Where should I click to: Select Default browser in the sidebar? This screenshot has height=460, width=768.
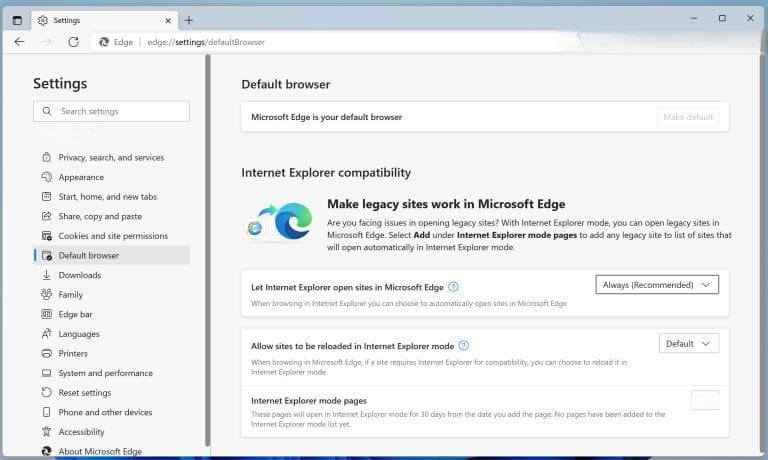112,255
